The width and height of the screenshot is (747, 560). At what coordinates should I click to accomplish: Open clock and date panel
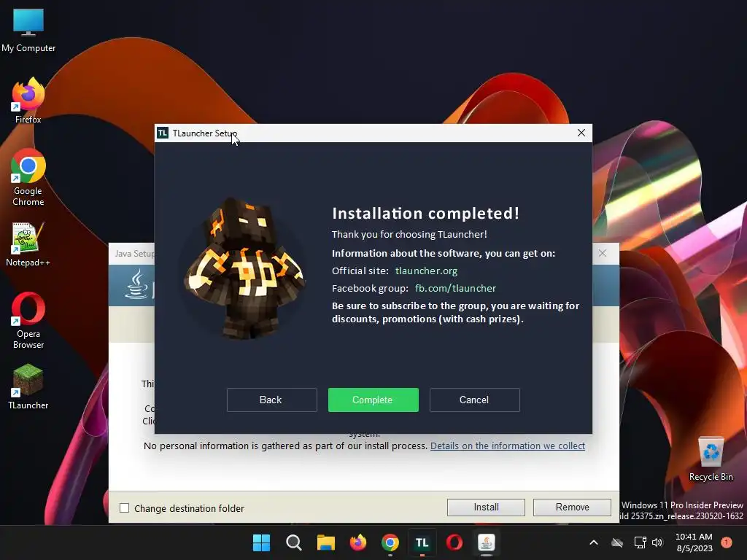(x=694, y=542)
